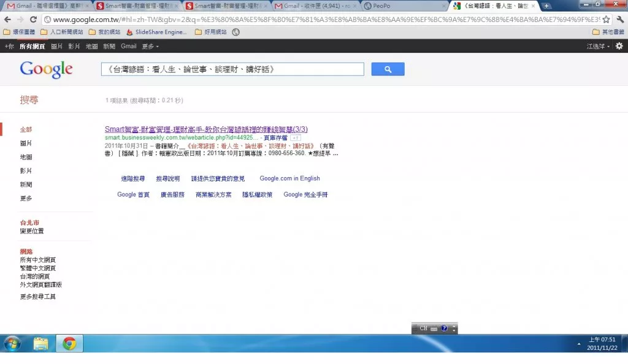The width and height of the screenshot is (628, 364).
Task: Click the 隱私權政策 link
Action: [257, 195]
